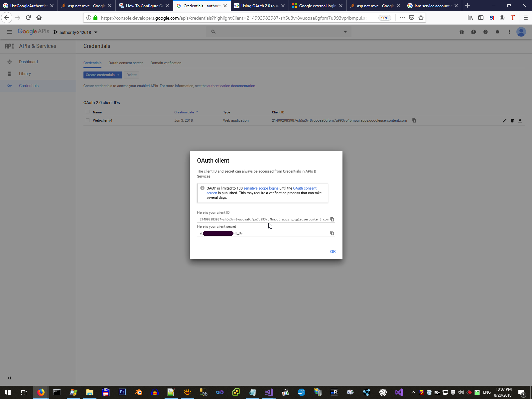Screen dimensions: 532x399
Task: Open the free trial gift icon
Action: tap(462, 32)
